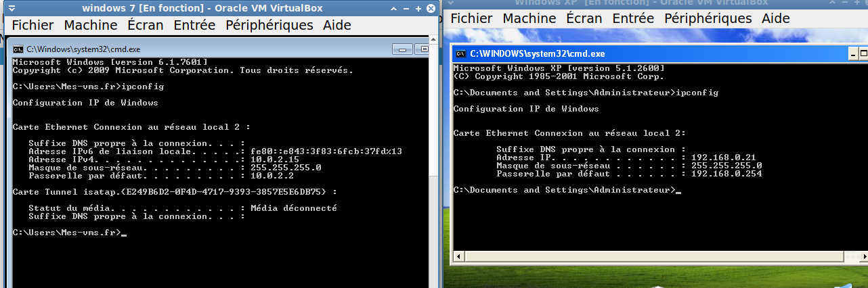Minimize the Windows XP cmd.exe window

[854, 53]
